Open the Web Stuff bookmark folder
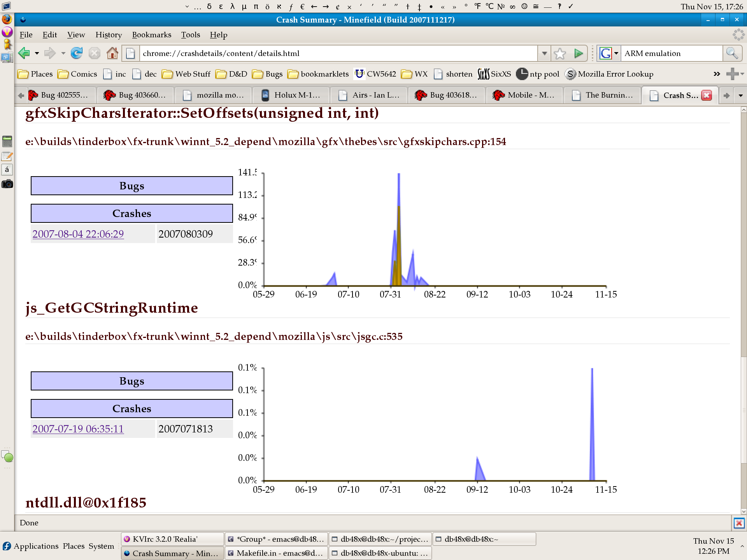 (186, 74)
